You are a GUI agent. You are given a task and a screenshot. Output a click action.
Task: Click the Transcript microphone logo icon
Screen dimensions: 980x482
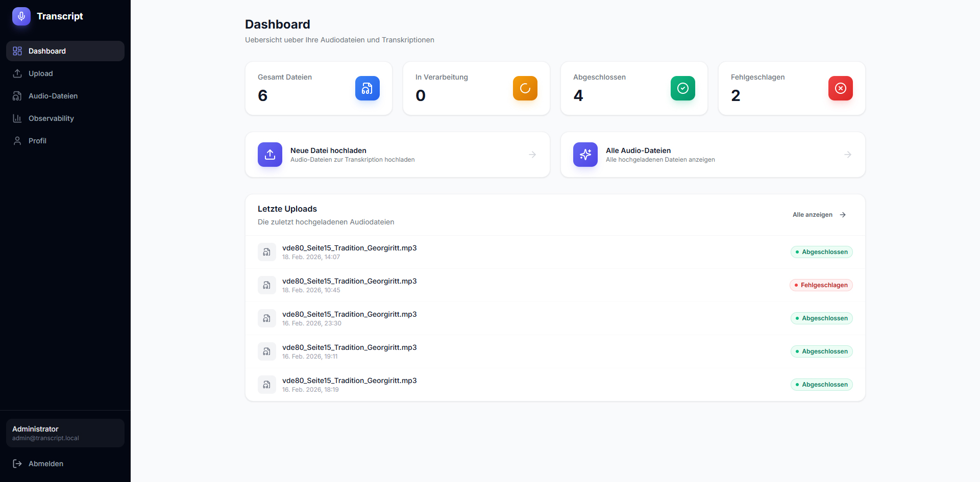[x=21, y=16]
